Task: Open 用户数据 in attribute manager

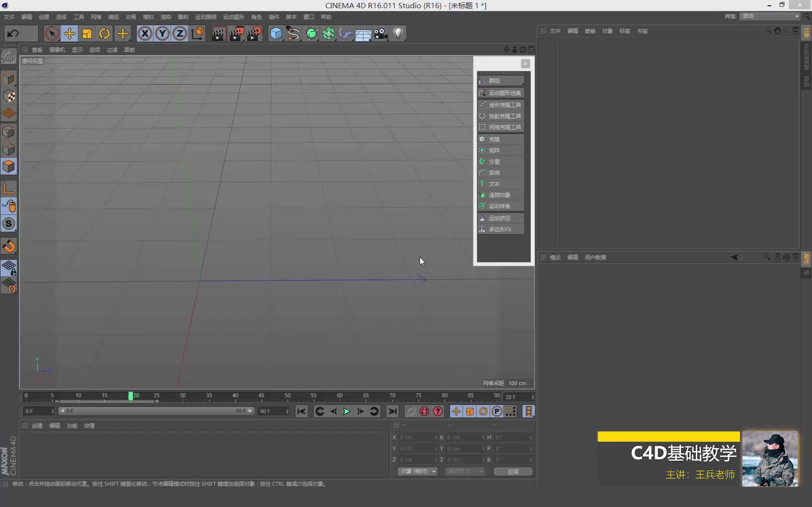Action: [x=595, y=257]
